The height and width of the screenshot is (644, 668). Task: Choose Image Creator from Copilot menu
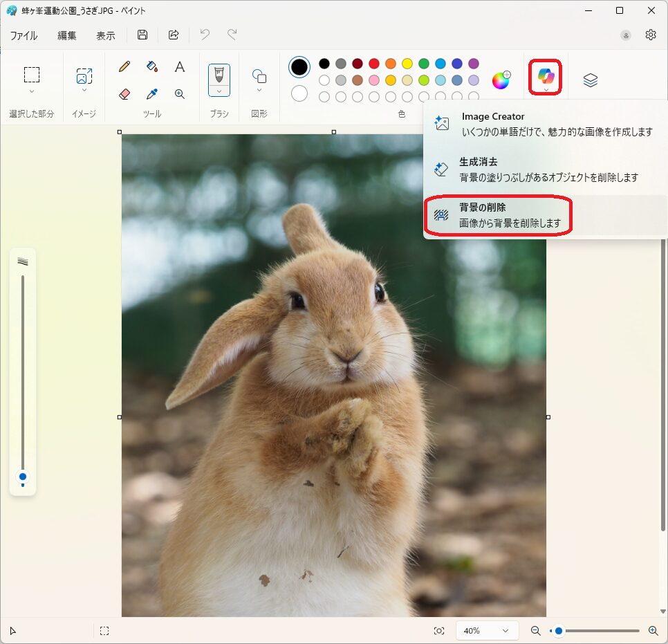click(x=546, y=124)
